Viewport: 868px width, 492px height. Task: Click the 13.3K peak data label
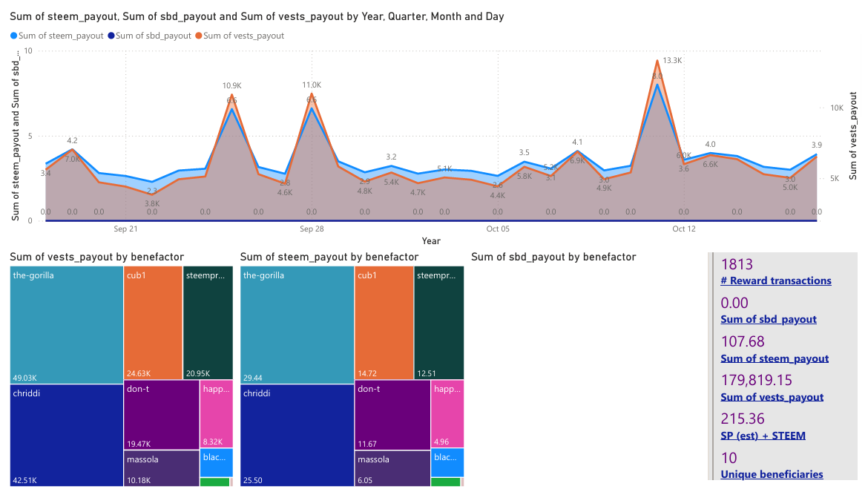coord(672,60)
